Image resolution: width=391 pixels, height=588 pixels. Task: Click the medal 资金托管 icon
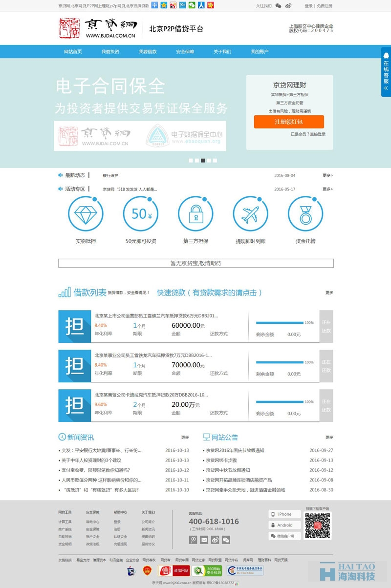305,213
